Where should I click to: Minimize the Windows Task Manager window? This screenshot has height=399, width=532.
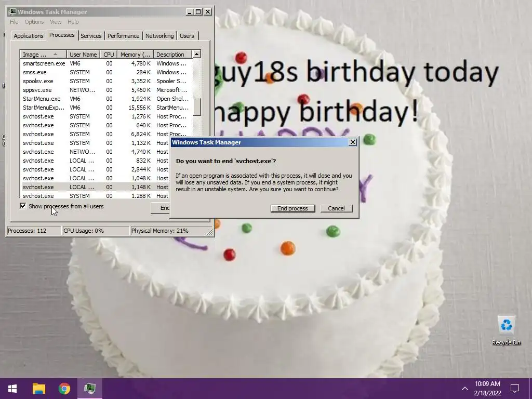point(190,12)
